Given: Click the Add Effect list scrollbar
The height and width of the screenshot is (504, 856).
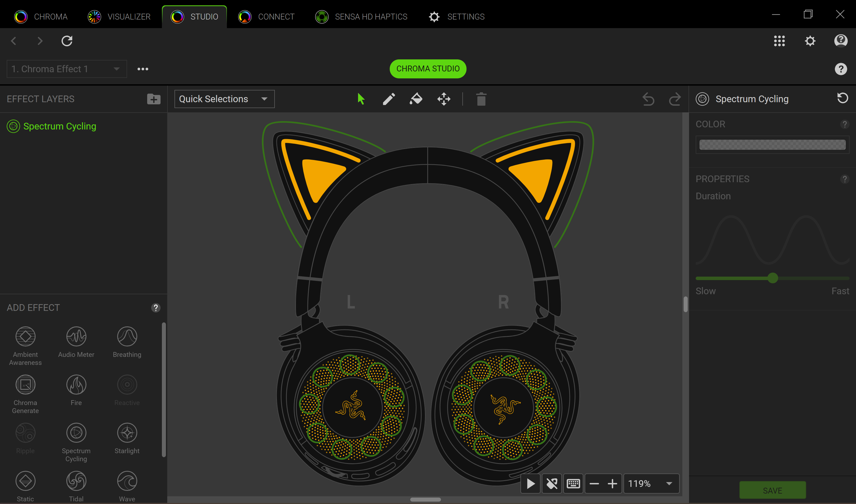Looking at the screenshot, I should tap(164, 390).
